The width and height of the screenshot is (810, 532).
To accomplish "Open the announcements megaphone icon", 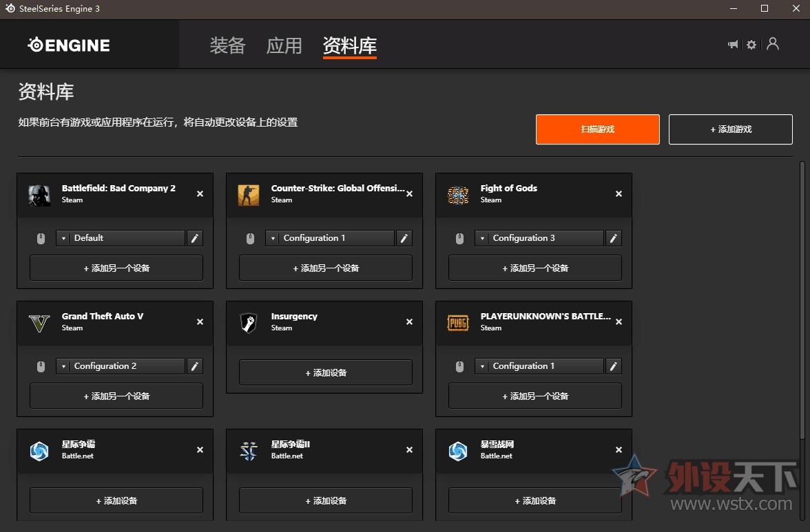I will (733, 44).
